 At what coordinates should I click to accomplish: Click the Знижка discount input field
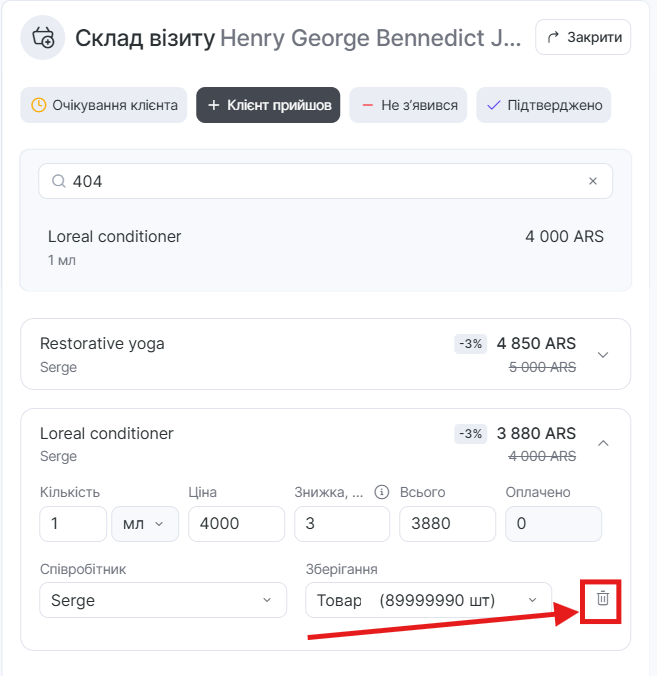coord(341,524)
